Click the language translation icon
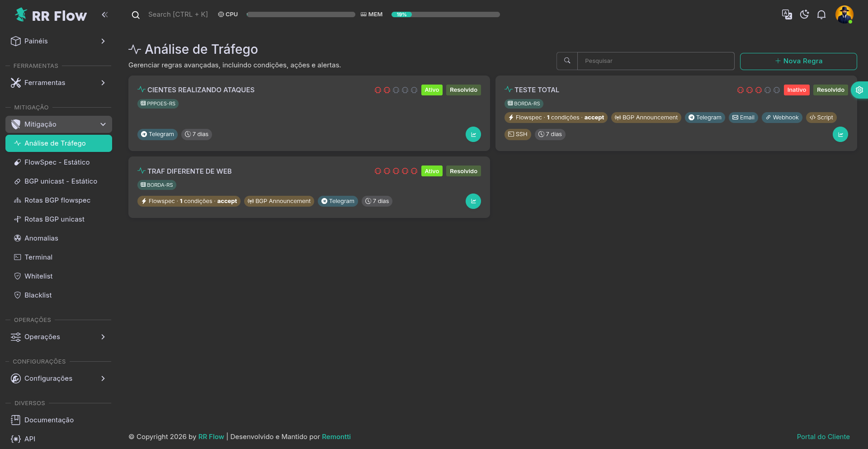This screenshot has height=449, width=868. click(787, 14)
